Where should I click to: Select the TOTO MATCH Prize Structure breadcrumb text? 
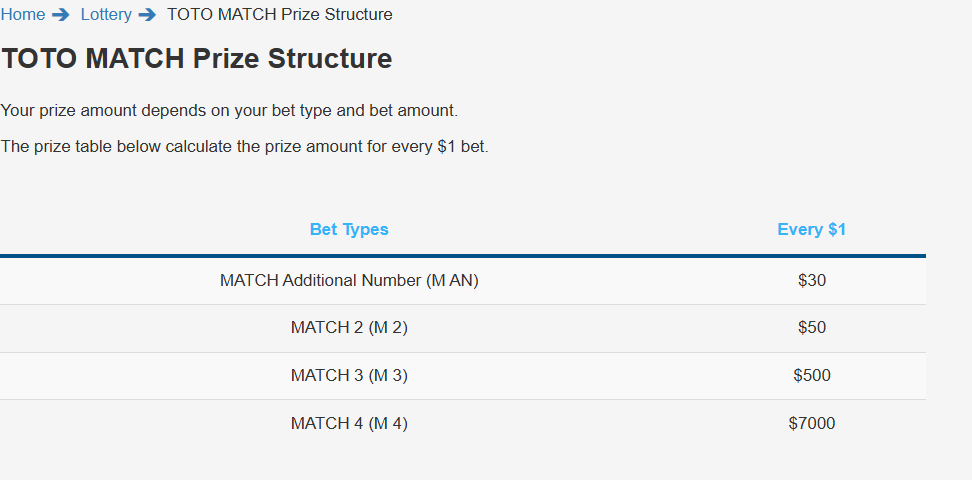coord(280,14)
